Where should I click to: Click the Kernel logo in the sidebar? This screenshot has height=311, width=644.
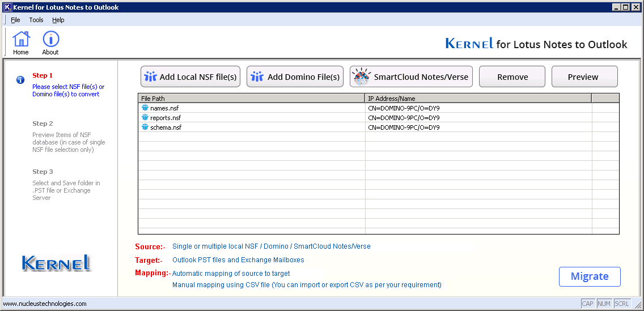[x=57, y=263]
